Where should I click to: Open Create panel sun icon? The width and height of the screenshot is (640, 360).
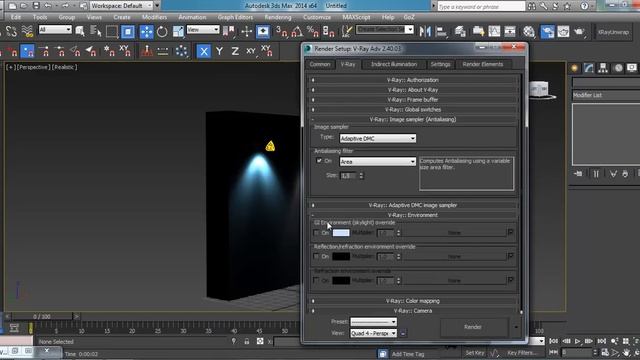pyautogui.click(x=575, y=68)
